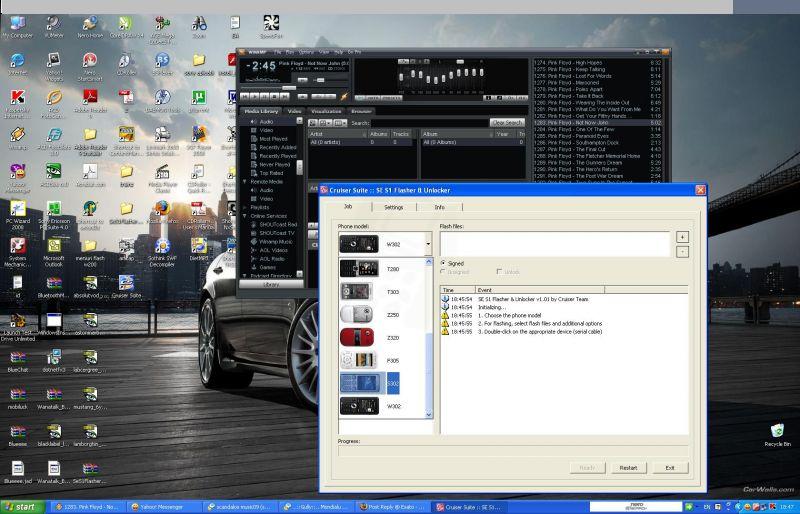Open Kaspersky Internet Security desktop icon
Image resolution: width=800 pixels, height=514 pixels.
click(17, 103)
